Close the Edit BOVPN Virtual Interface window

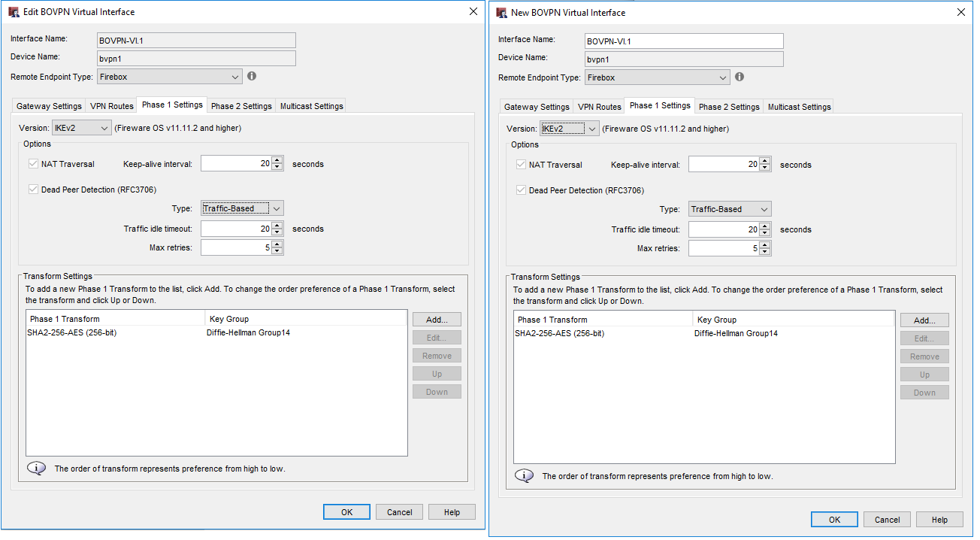[473, 12]
